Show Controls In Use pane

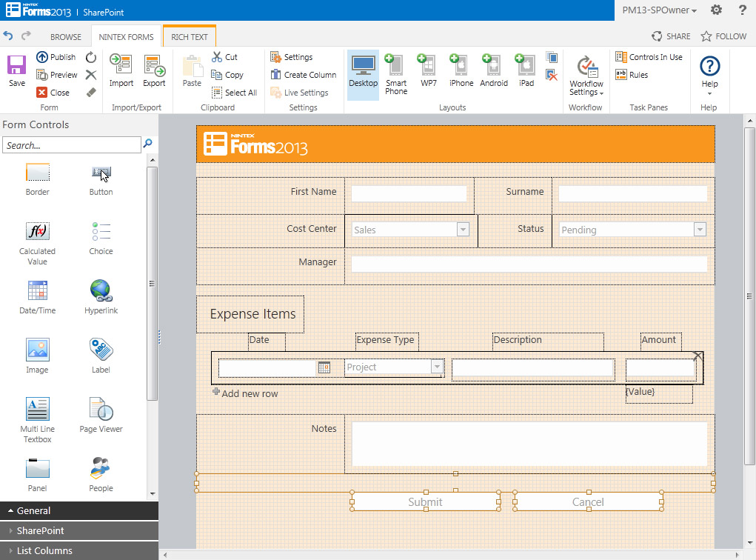coord(649,57)
